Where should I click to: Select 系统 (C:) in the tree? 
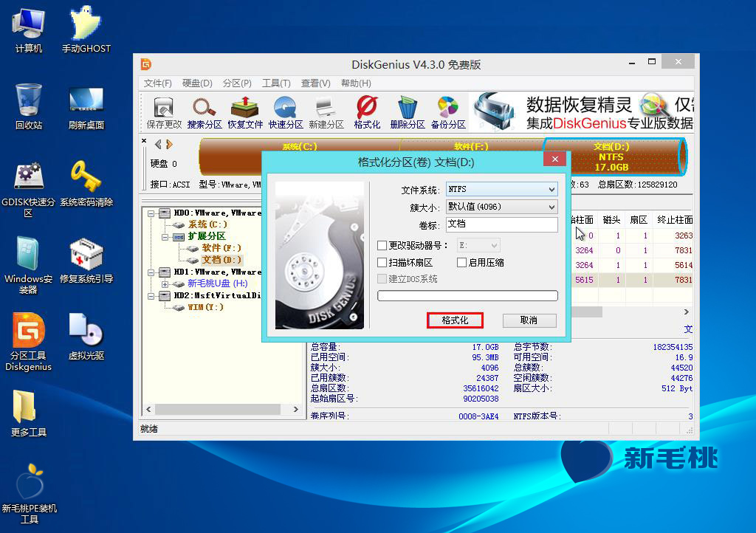point(207,224)
